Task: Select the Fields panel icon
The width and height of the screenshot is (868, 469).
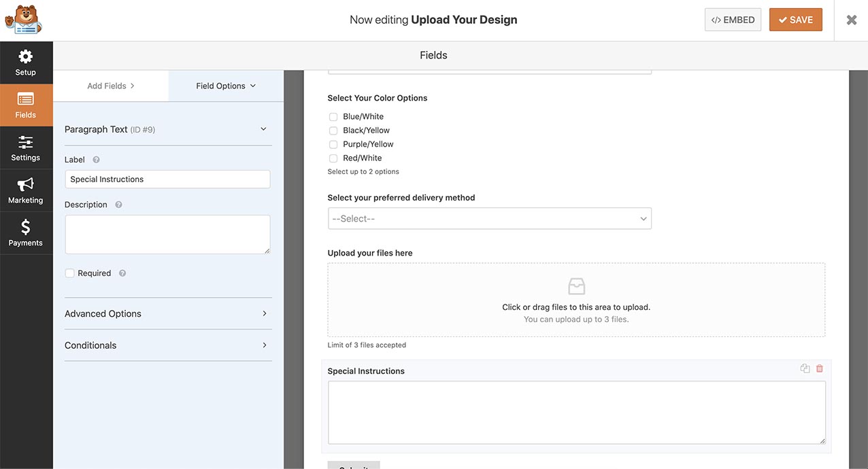Action: tap(25, 105)
